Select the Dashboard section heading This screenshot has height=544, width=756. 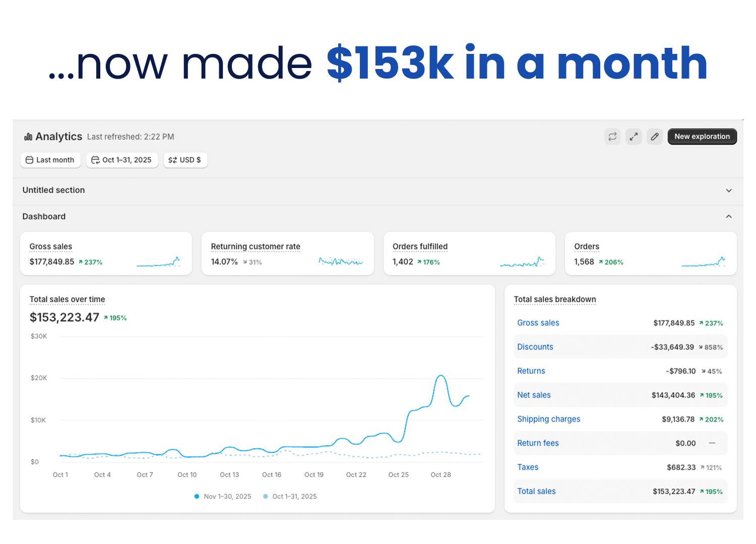(44, 217)
